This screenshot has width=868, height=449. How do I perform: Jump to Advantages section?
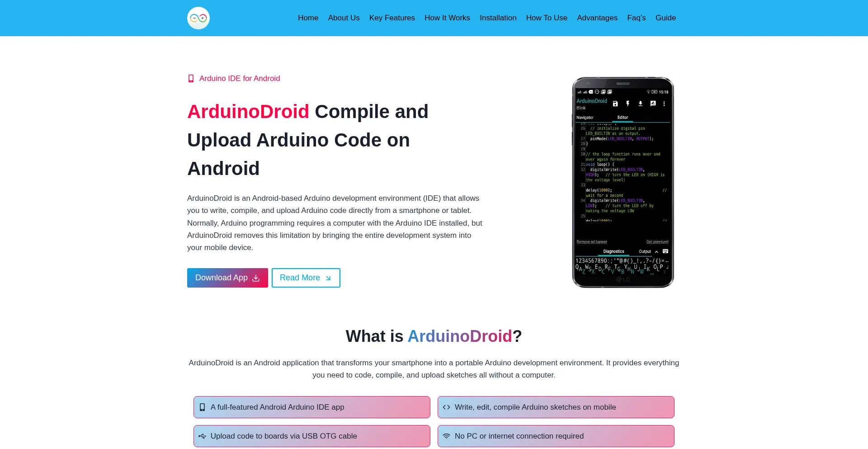pyautogui.click(x=597, y=18)
